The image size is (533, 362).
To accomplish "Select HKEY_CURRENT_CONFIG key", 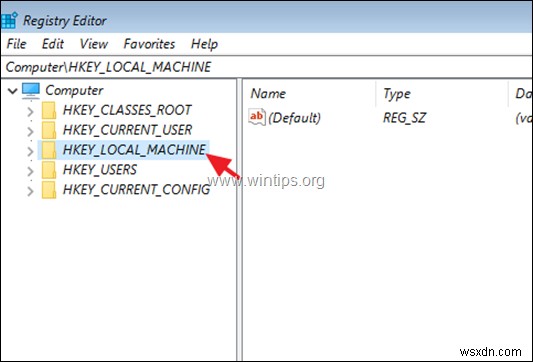I will tap(136, 189).
